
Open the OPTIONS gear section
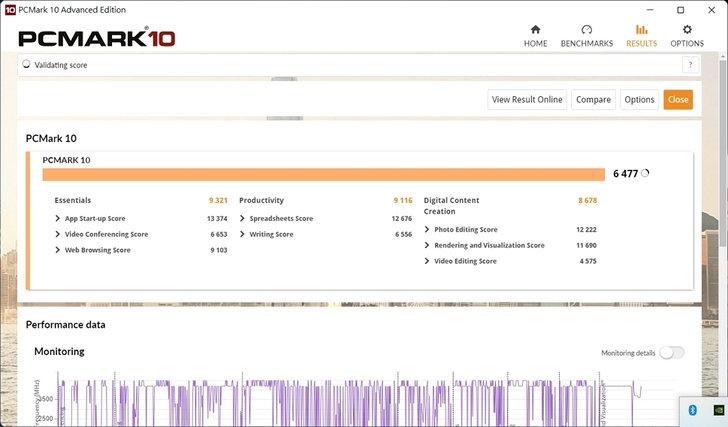pyautogui.click(x=687, y=36)
